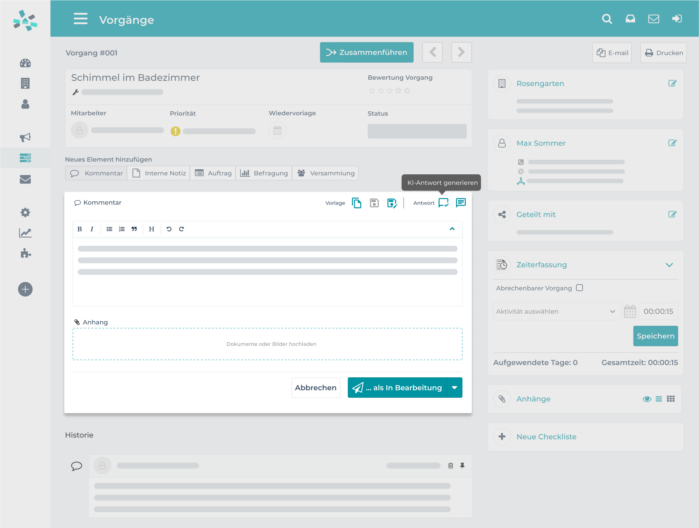The image size is (699, 528).
Task: Collapse the Zeiterfassung panel chevron
Action: point(669,265)
